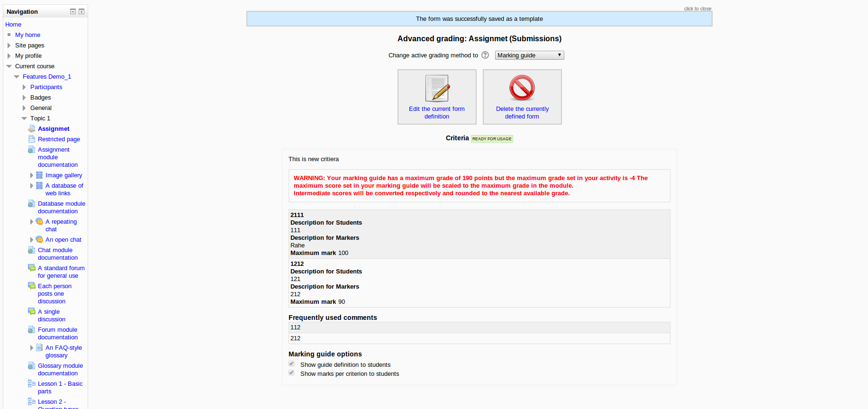Collapse the Topic 1 section node
This screenshot has height=409, width=868.
pyautogui.click(x=24, y=118)
